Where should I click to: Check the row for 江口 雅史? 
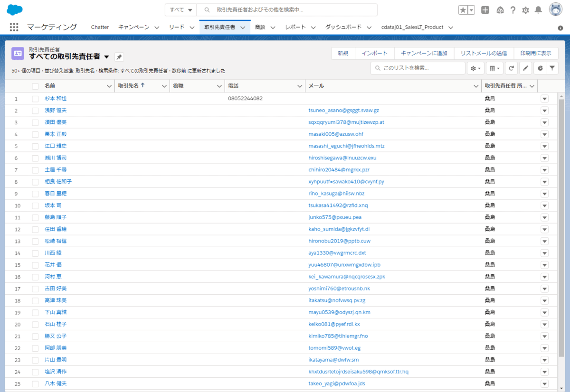[x=35, y=146]
